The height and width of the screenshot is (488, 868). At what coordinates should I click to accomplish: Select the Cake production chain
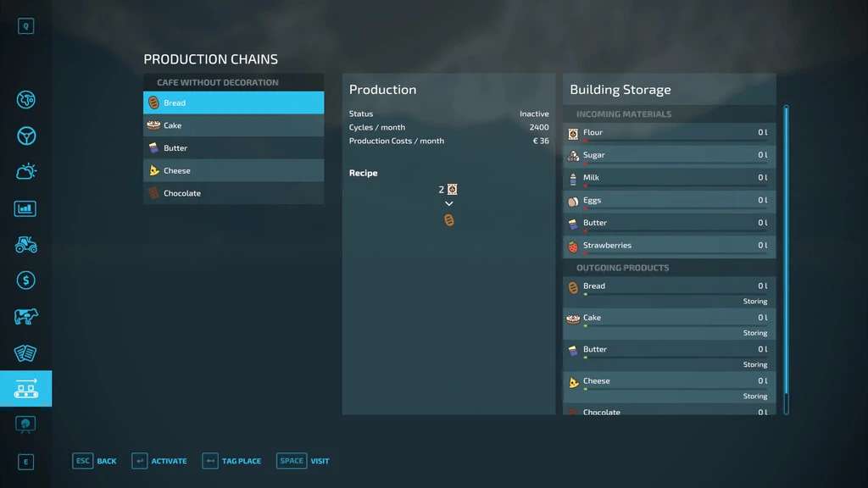(233, 125)
